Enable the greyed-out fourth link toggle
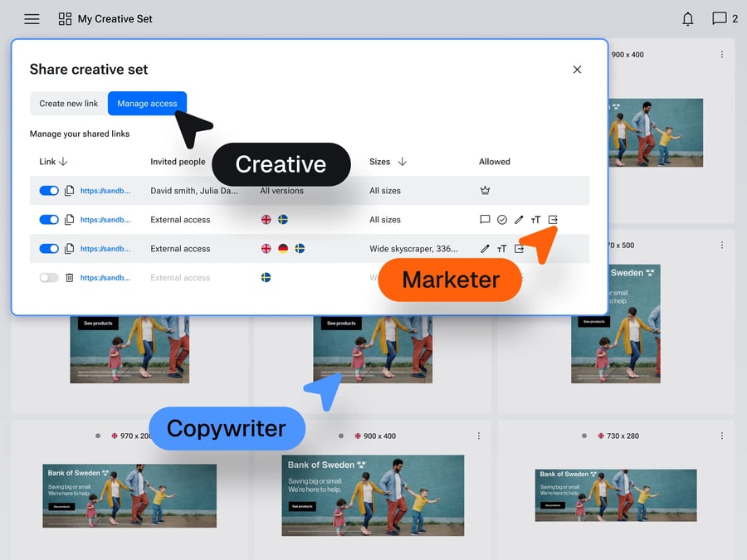The height and width of the screenshot is (560, 747). tap(49, 278)
